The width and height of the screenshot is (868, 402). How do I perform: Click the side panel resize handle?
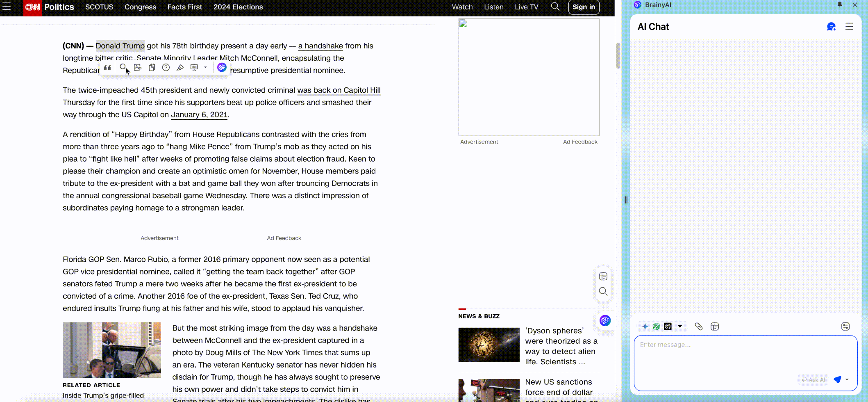(626, 200)
